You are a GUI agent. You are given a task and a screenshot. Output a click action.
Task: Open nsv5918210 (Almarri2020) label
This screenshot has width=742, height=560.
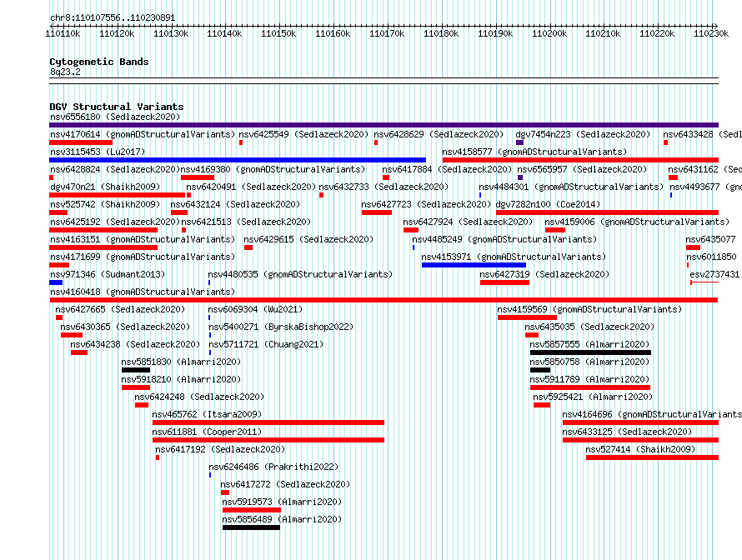tap(181, 379)
